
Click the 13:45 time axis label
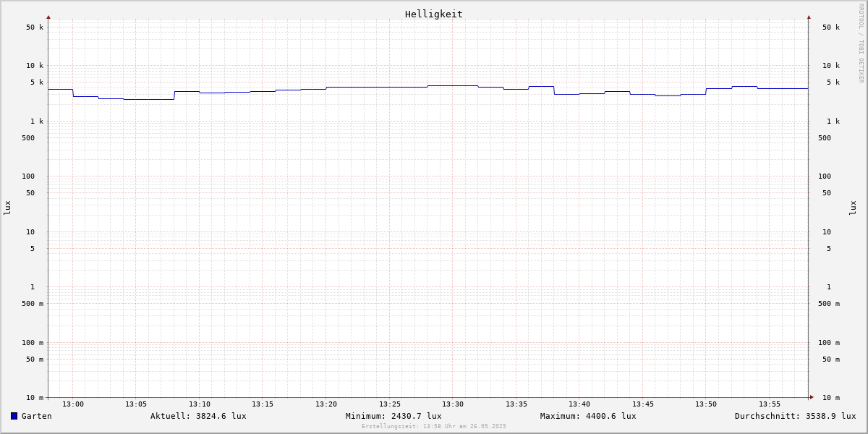[x=643, y=404]
